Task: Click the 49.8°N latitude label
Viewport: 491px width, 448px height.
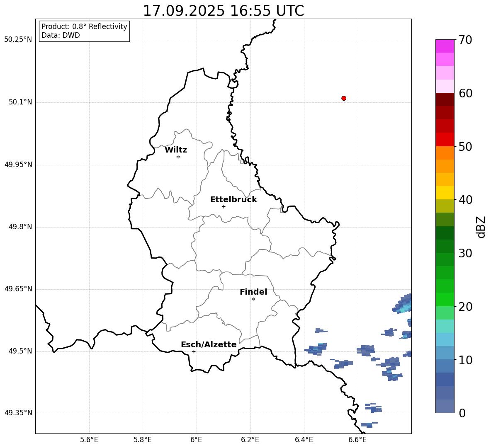Action: point(20,227)
